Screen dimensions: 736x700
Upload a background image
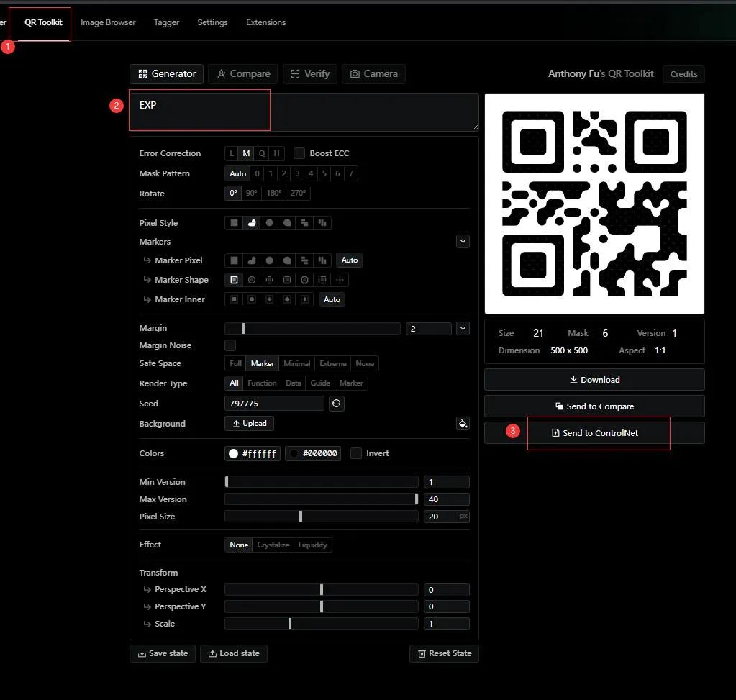[x=249, y=424]
